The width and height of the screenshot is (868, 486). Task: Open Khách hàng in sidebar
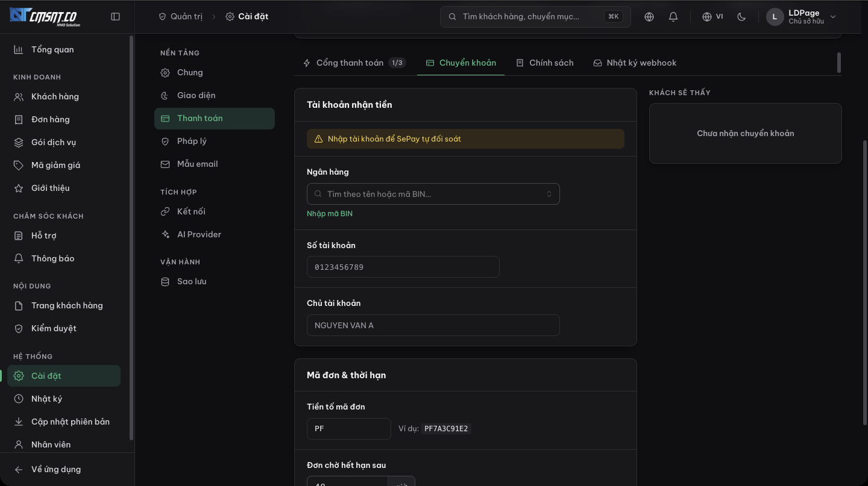(64, 96)
